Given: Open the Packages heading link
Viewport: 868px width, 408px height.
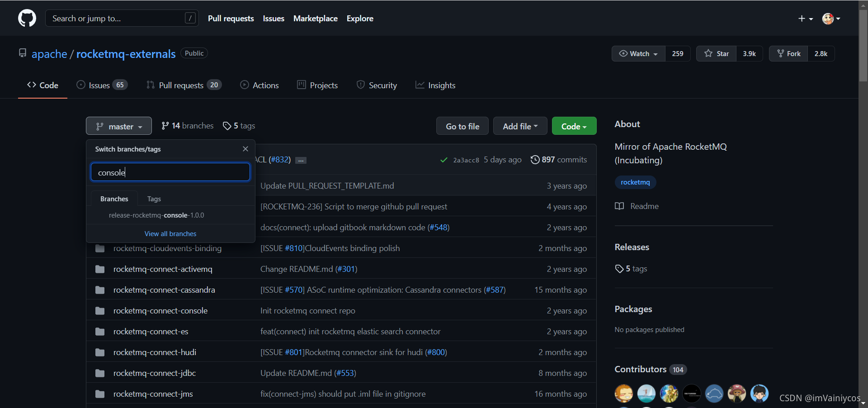Looking at the screenshot, I should 633,309.
